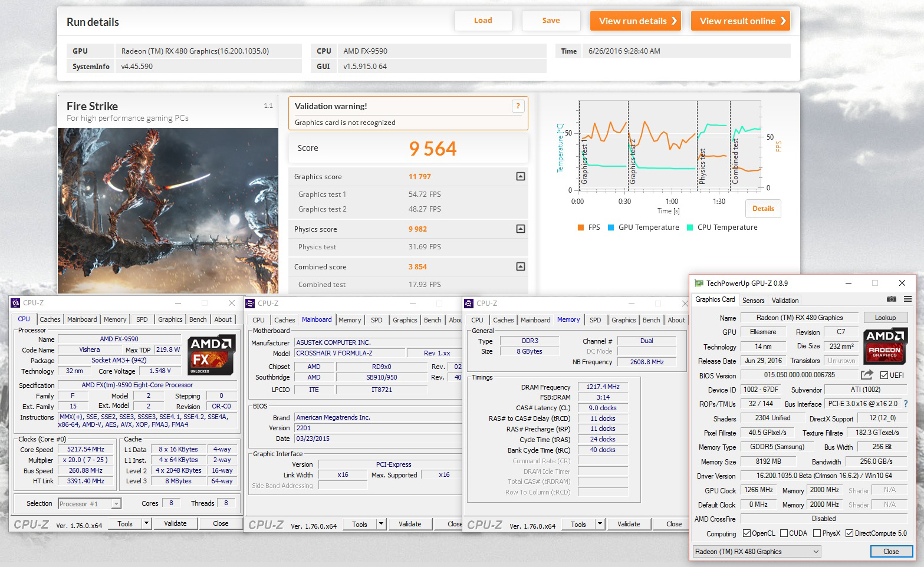Collapse the Graphics score section
924x567 pixels.
[x=521, y=176]
